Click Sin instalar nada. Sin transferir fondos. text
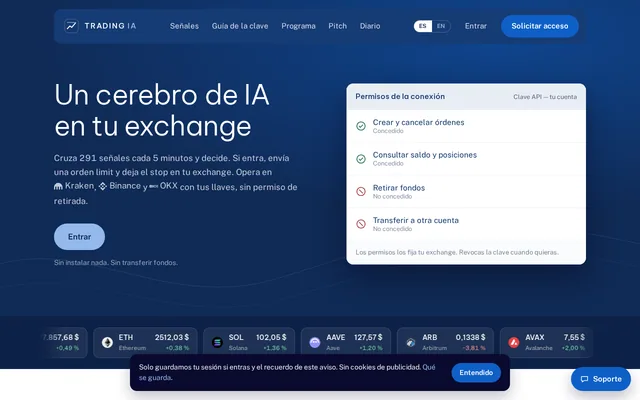640x400 pixels. coord(116,263)
